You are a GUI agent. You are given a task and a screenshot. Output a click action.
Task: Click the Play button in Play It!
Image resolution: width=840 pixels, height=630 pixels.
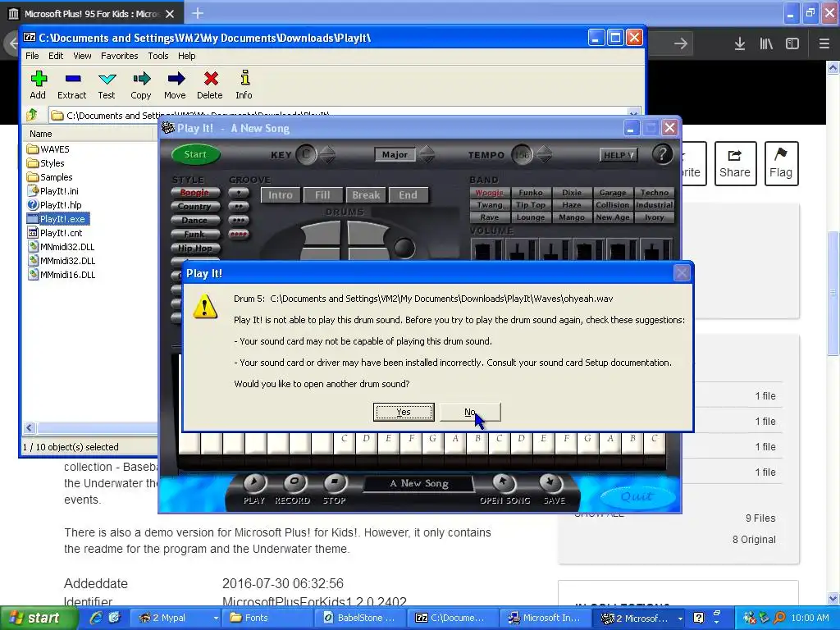[x=254, y=484]
